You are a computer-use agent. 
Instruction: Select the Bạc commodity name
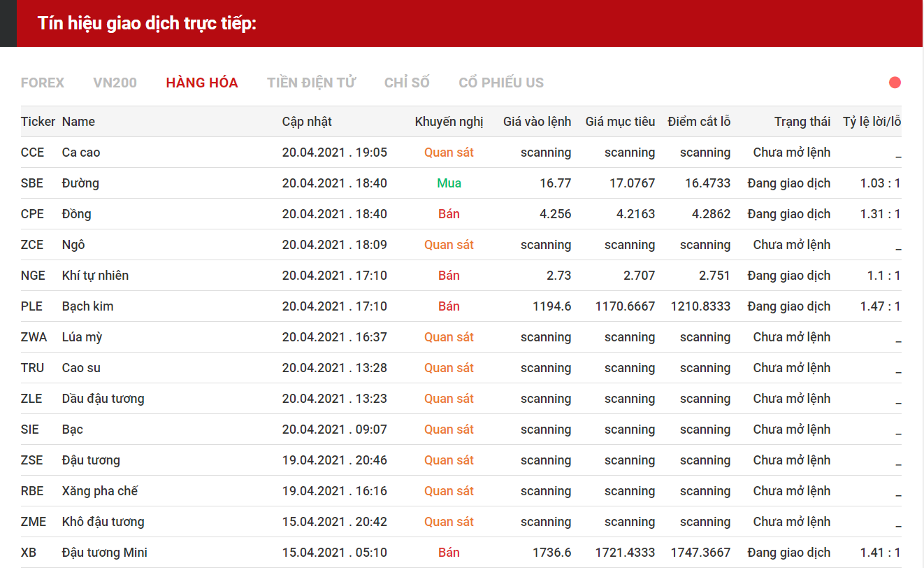(73, 429)
